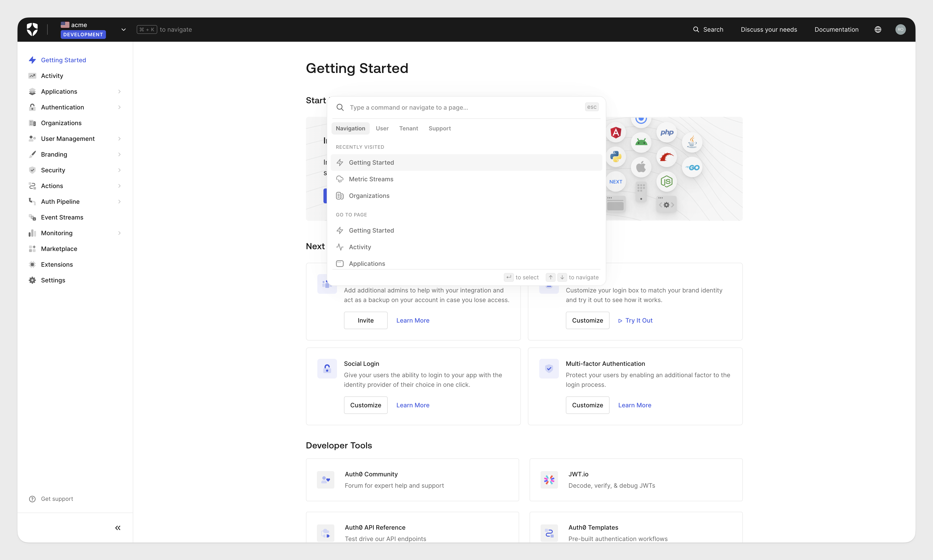Click Discuss your needs in top bar

click(769, 29)
